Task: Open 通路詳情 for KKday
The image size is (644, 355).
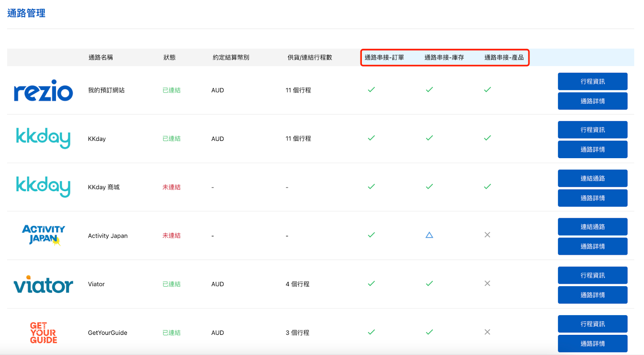Action: (592, 149)
